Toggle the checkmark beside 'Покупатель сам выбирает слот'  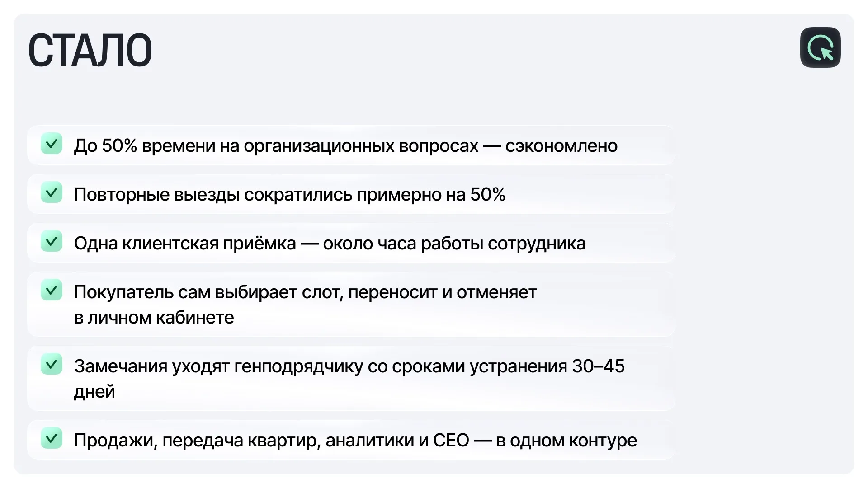tap(52, 290)
